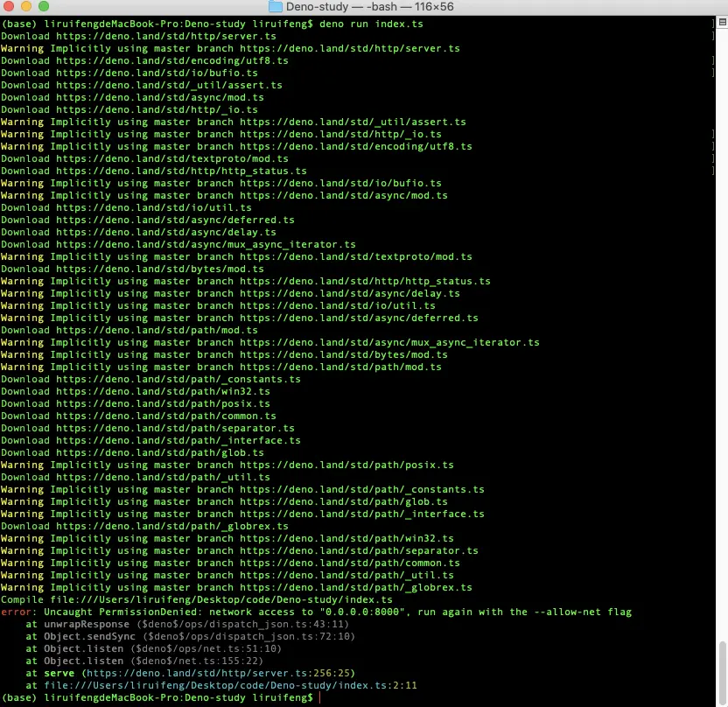Select Warning line for http/_io.ts
The width and height of the screenshot is (728, 707).
coord(221,134)
